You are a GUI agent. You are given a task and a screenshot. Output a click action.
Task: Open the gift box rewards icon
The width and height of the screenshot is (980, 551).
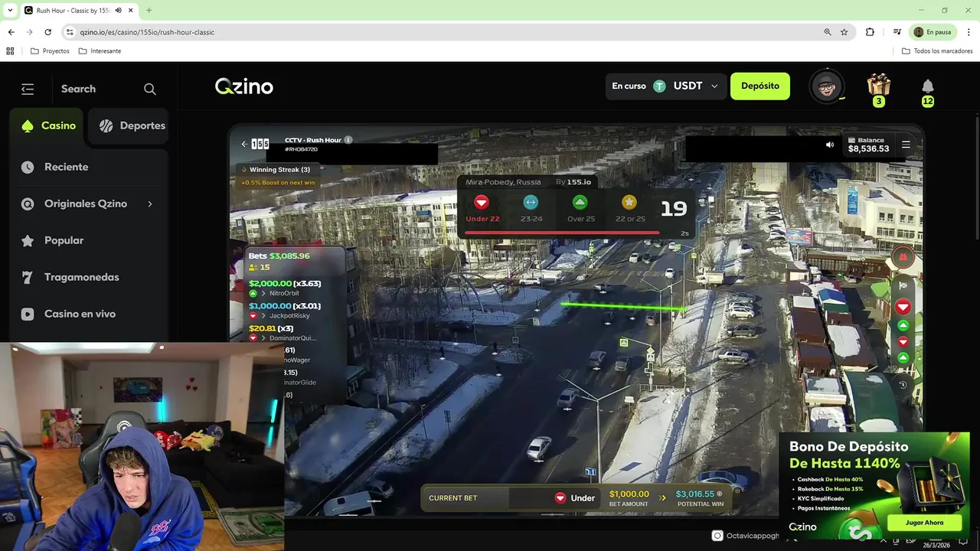[879, 84]
